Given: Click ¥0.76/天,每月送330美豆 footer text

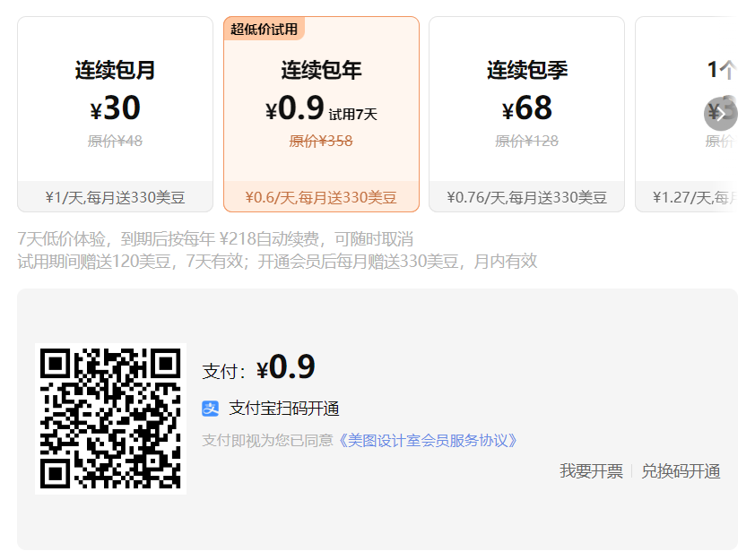Looking at the screenshot, I should [x=526, y=197].
